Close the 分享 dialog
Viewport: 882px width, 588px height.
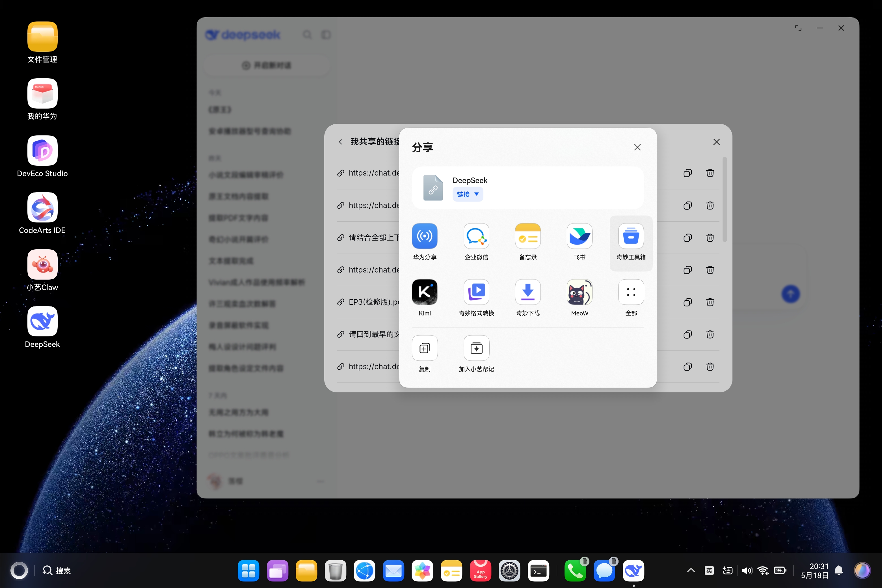(x=637, y=147)
